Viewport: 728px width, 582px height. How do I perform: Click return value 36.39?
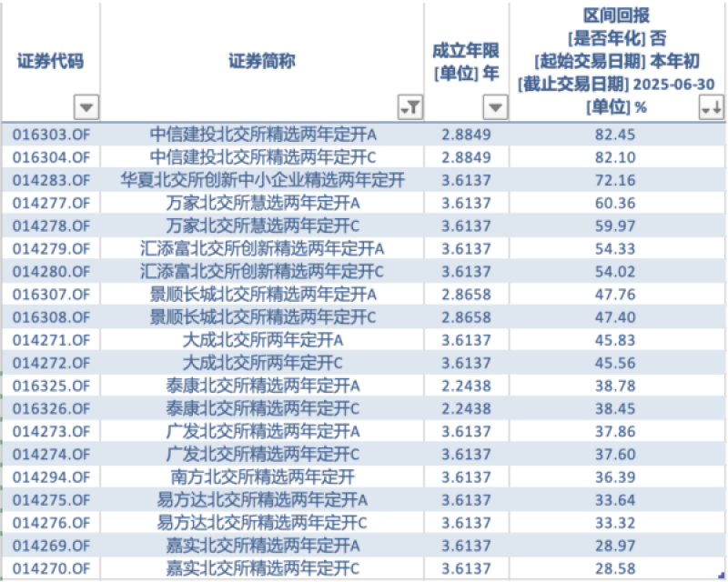coord(615,477)
